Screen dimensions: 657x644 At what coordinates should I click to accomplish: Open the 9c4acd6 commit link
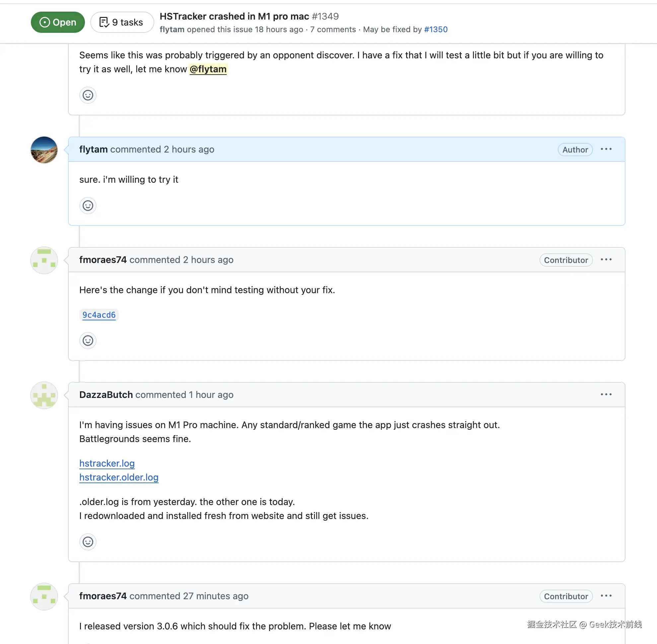(x=99, y=315)
